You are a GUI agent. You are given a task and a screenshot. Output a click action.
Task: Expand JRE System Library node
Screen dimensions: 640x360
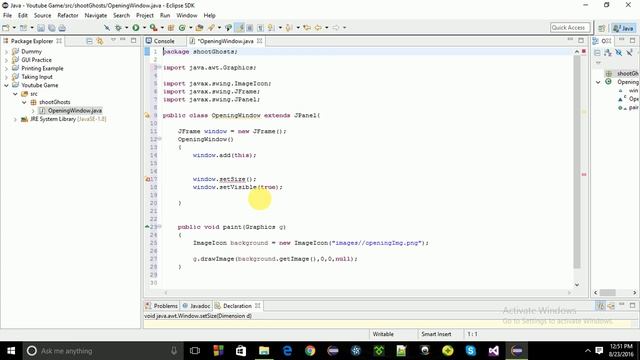click(15, 119)
